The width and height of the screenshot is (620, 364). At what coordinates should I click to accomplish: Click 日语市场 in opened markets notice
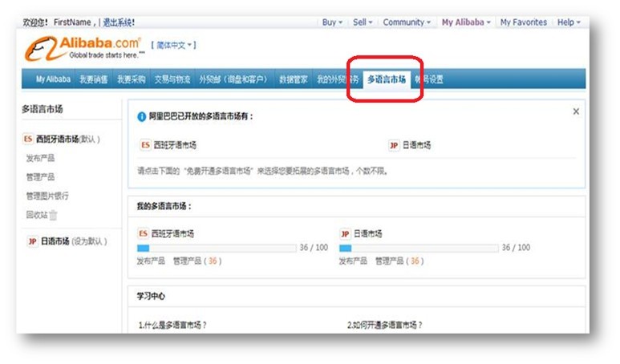tap(416, 145)
